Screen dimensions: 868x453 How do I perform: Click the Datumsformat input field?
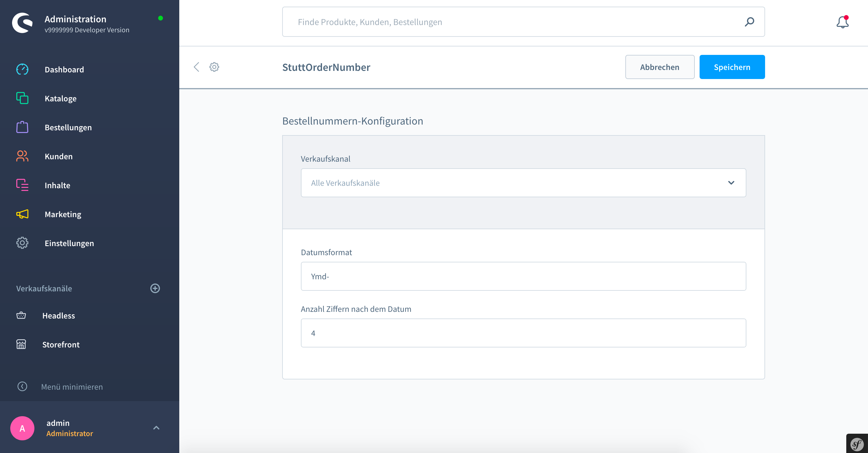[x=524, y=276]
